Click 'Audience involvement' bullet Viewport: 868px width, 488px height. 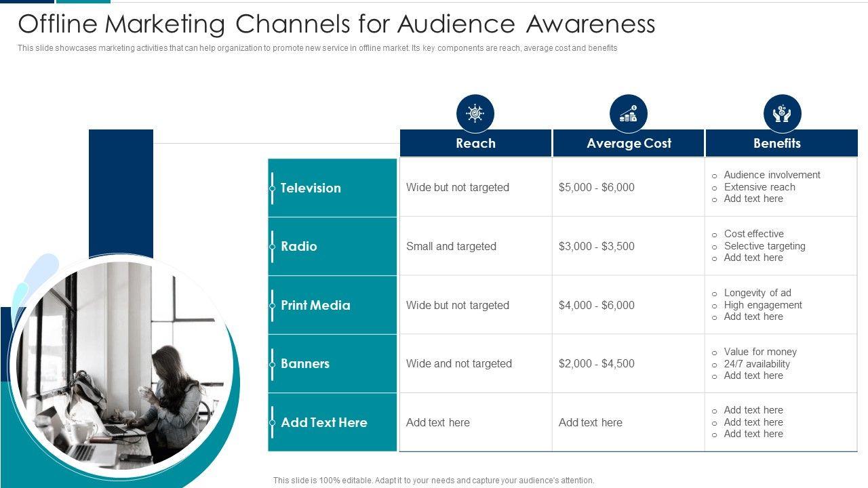772,175
